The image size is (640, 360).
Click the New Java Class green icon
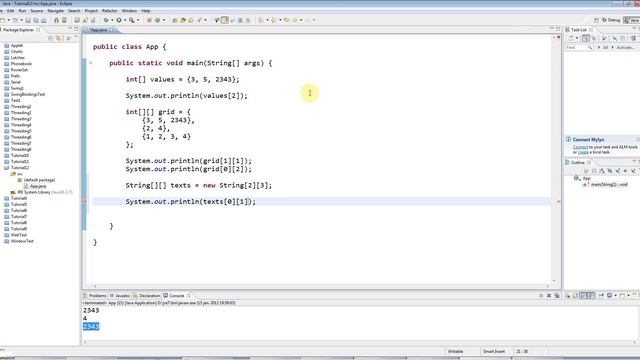[x=157, y=20]
